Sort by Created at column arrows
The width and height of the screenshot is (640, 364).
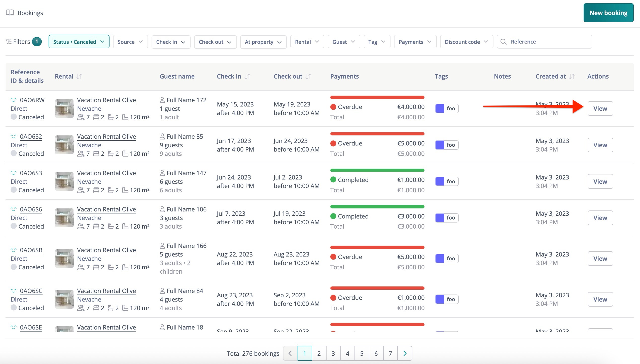tap(572, 77)
